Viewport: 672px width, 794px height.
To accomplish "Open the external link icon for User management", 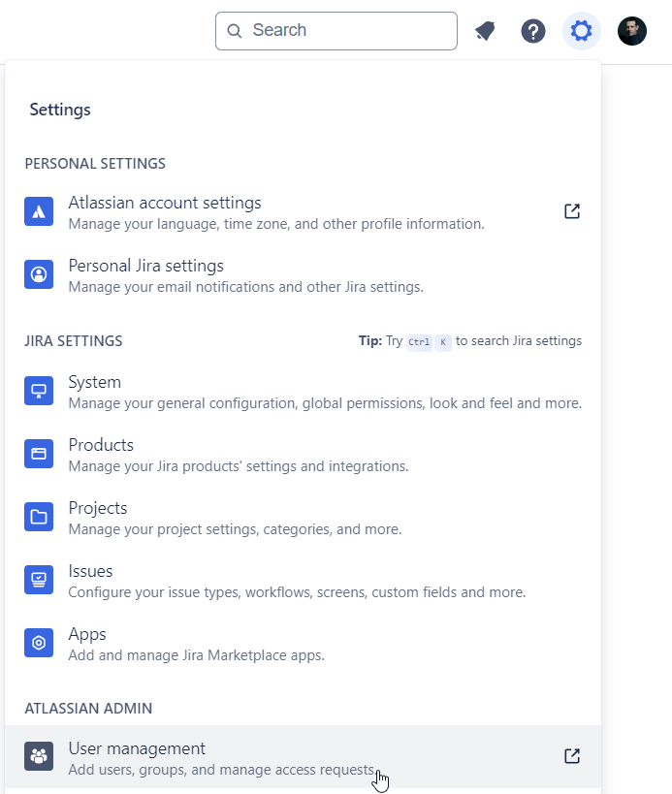I will (572, 756).
